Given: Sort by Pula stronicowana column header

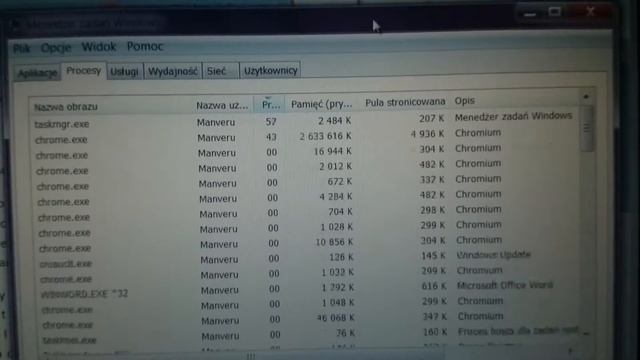Looking at the screenshot, I should pos(405,102).
